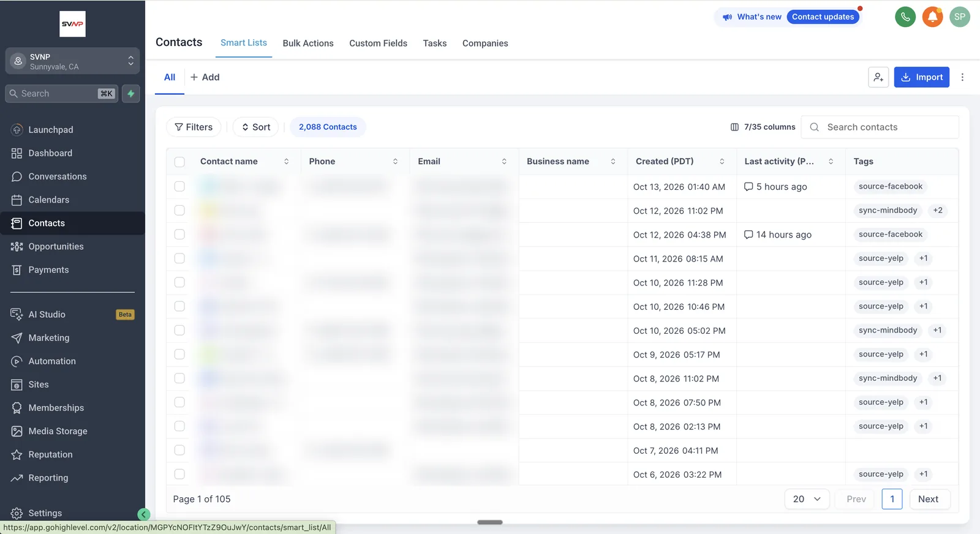
Task: Check the Oct 13, 2026 01:40 AM row
Action: (179, 186)
